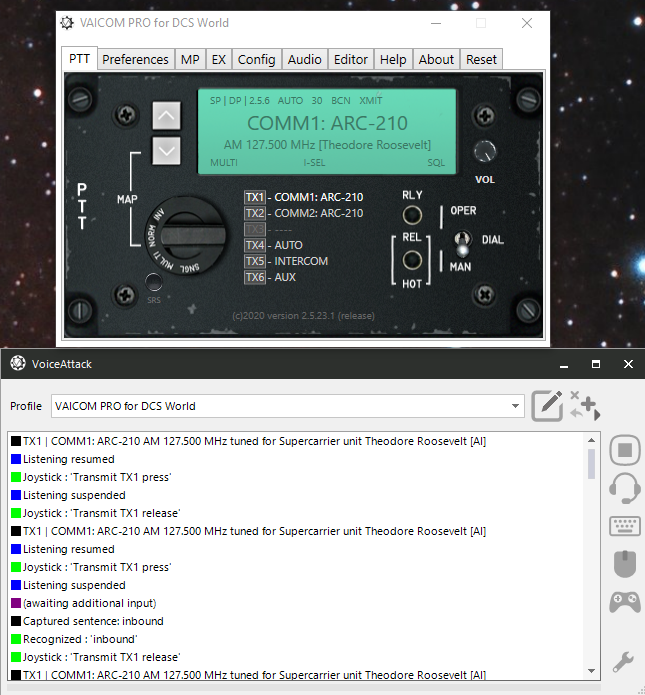Click the RLY indicator button
Viewport: 645px width, 695px height.
(412, 215)
